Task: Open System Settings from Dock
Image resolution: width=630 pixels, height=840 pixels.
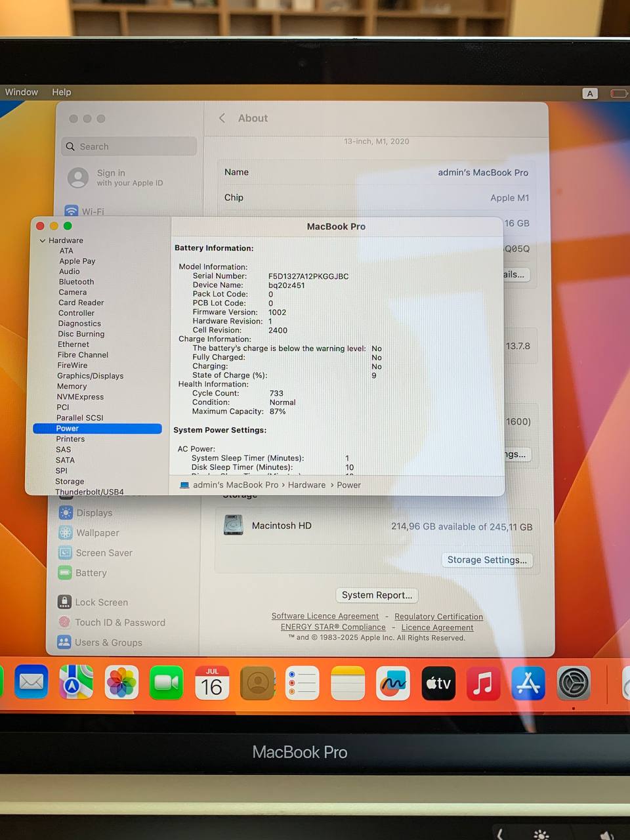Action: coord(574,682)
